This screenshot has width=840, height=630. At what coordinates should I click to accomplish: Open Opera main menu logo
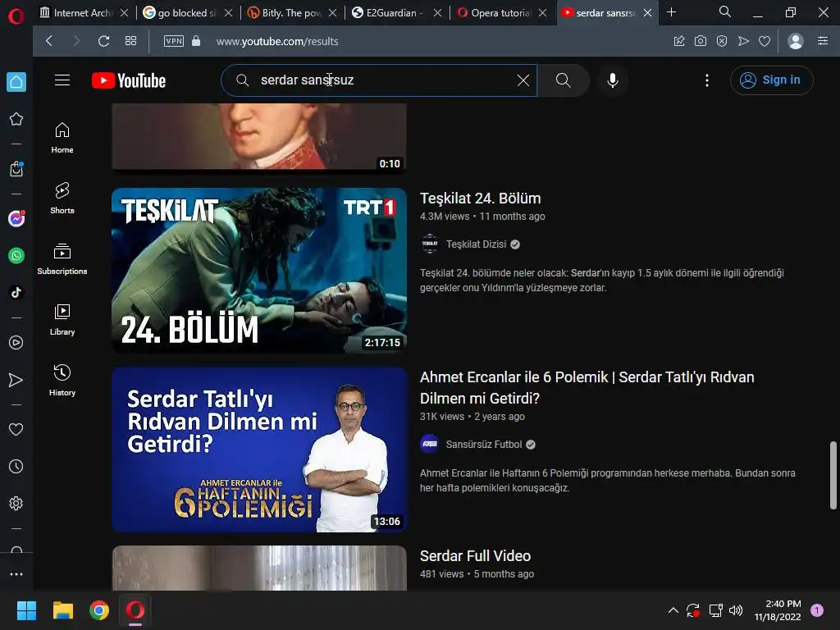[x=16, y=16]
